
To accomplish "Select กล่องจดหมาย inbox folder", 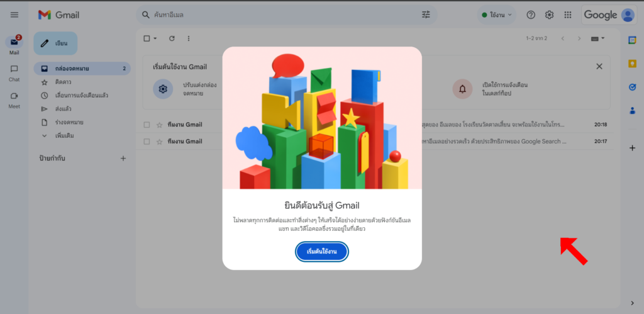I will pos(82,69).
